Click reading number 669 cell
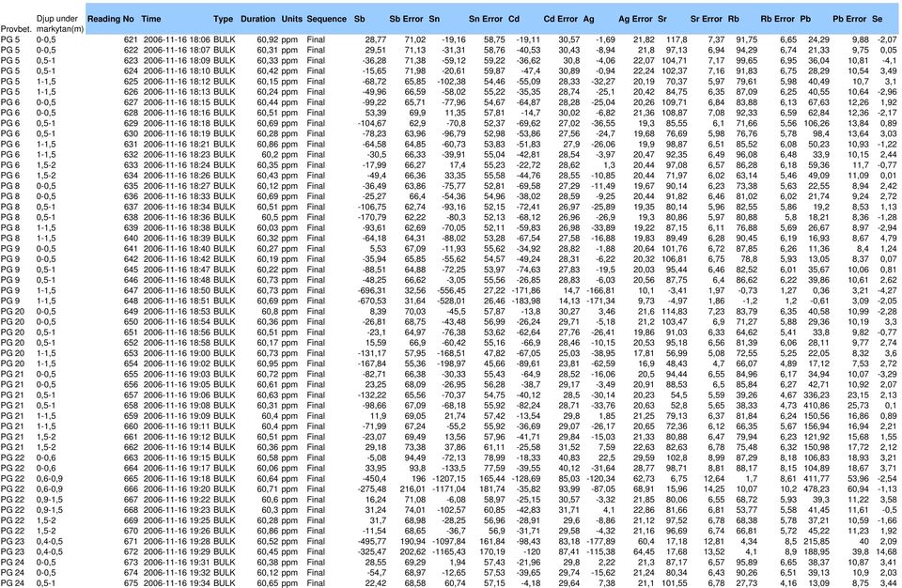The image size is (902, 588). [x=131, y=520]
